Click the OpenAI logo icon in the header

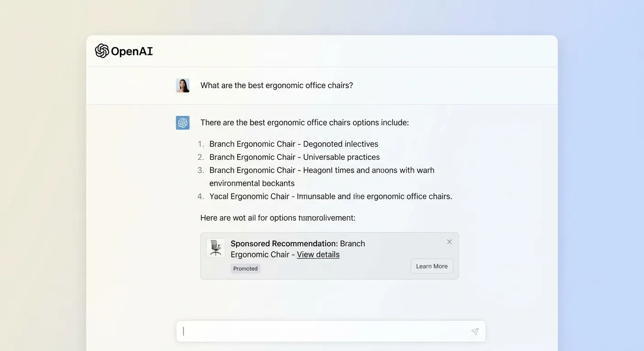coord(102,51)
